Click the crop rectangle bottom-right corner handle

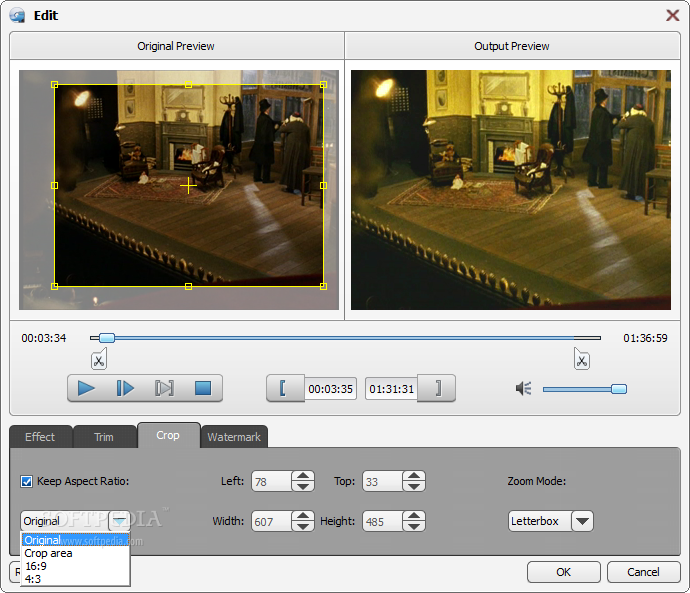coord(323,286)
